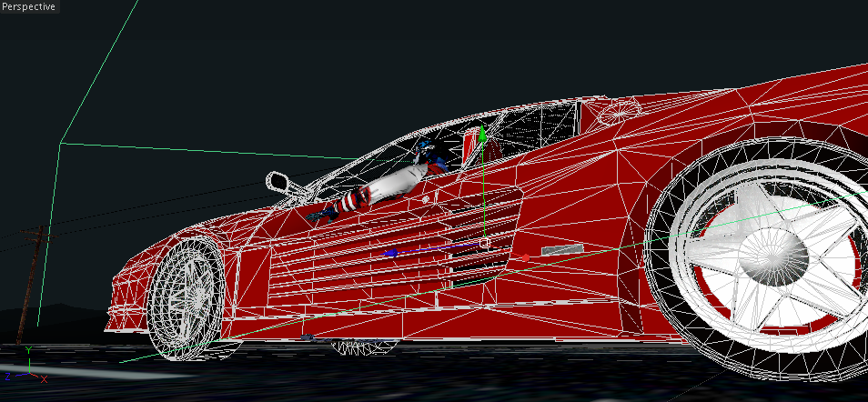Click the car's side mirror
The image size is (868, 402).
[278, 181]
